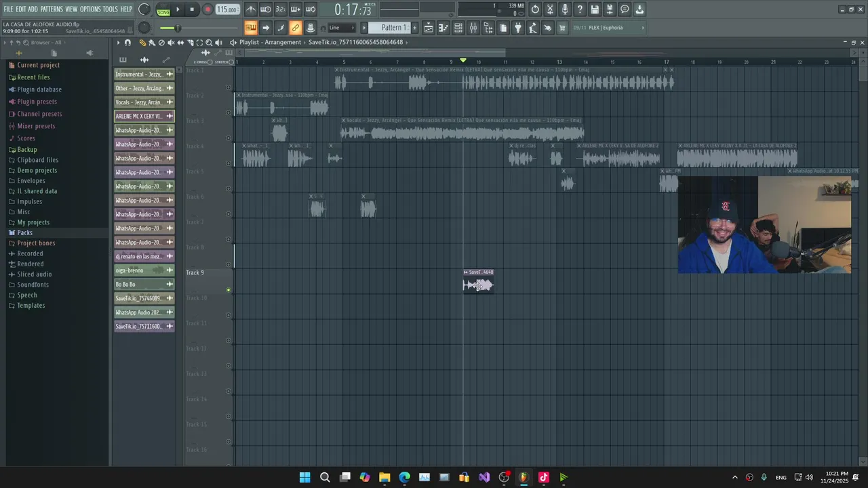This screenshot has width=868, height=488.
Task: Select the SaveT clip on Track 9
Action: [x=478, y=282]
